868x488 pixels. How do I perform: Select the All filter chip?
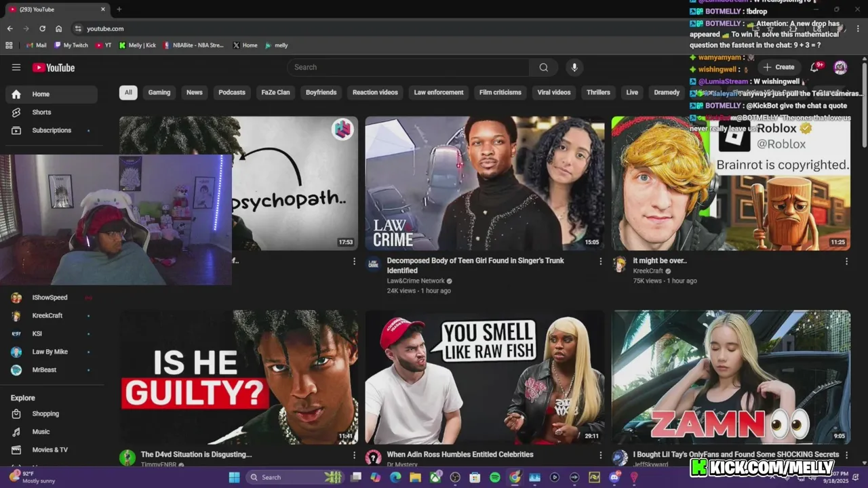coord(128,92)
